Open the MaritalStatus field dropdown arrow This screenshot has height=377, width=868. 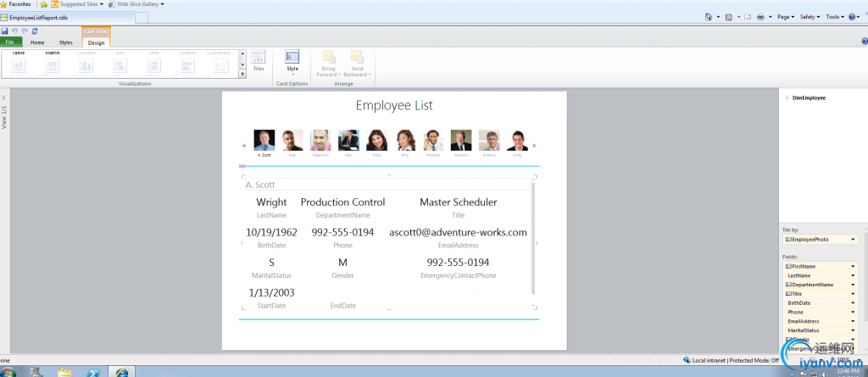click(x=853, y=330)
